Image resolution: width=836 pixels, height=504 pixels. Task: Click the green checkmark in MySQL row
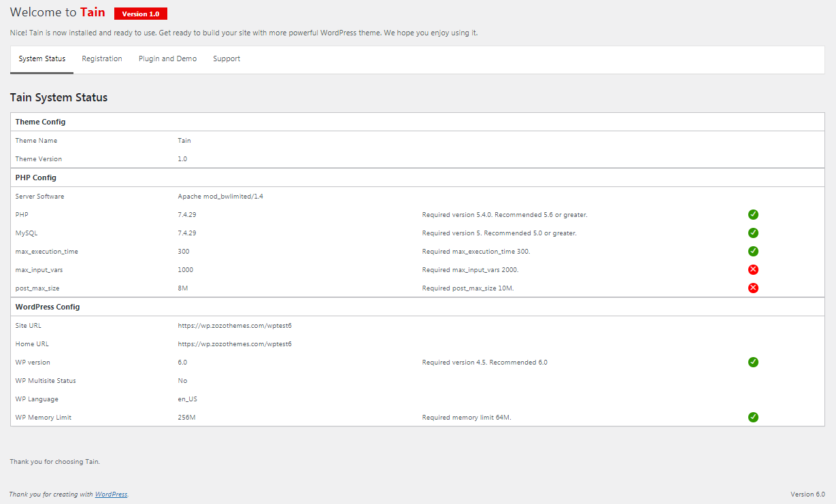click(x=753, y=233)
